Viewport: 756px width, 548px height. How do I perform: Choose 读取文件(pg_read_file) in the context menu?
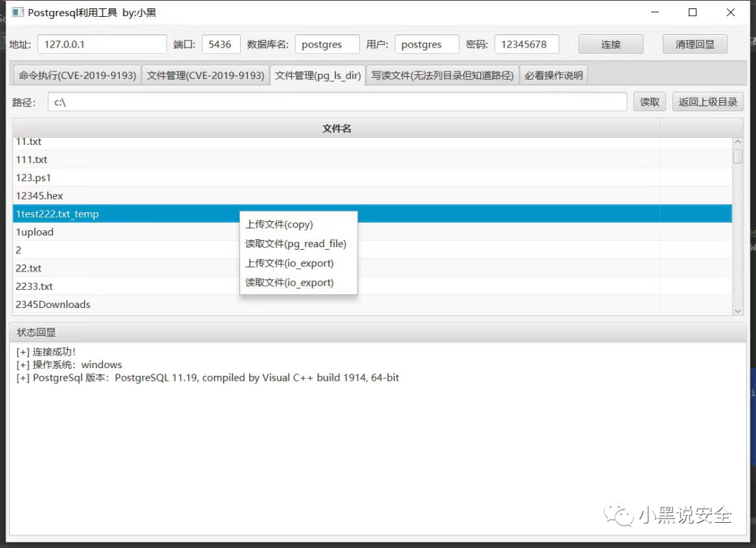pyautogui.click(x=298, y=244)
